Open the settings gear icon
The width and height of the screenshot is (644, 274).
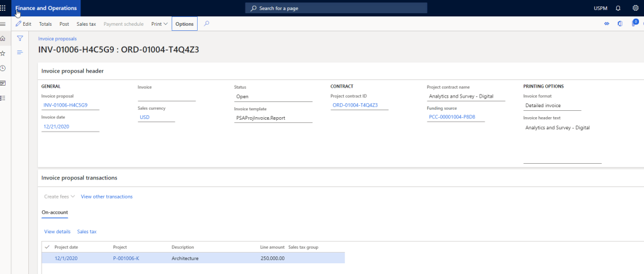coord(635,8)
